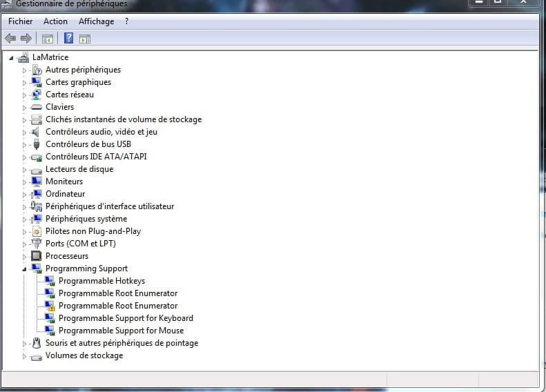
Task: Collapse the LaMatrice root node
Action: (x=11, y=58)
